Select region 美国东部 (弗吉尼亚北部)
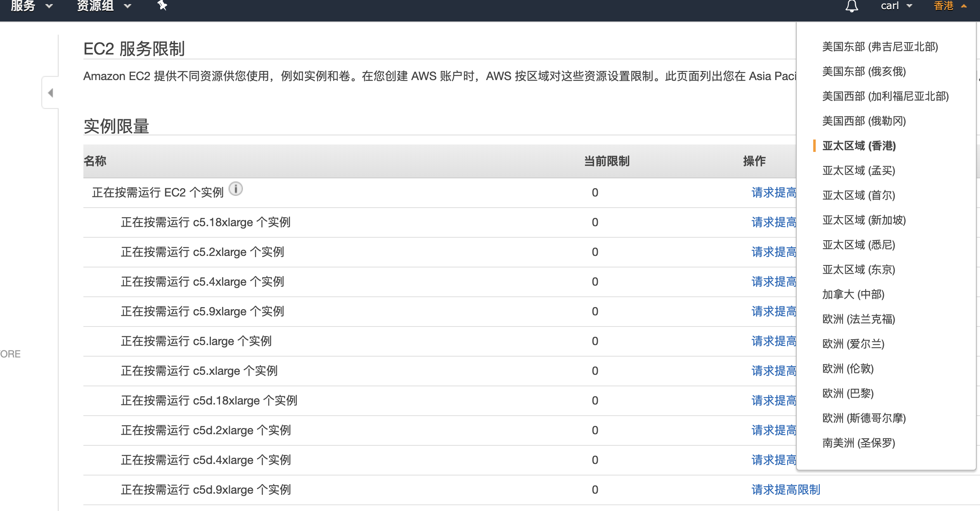This screenshot has width=980, height=511. tap(880, 47)
